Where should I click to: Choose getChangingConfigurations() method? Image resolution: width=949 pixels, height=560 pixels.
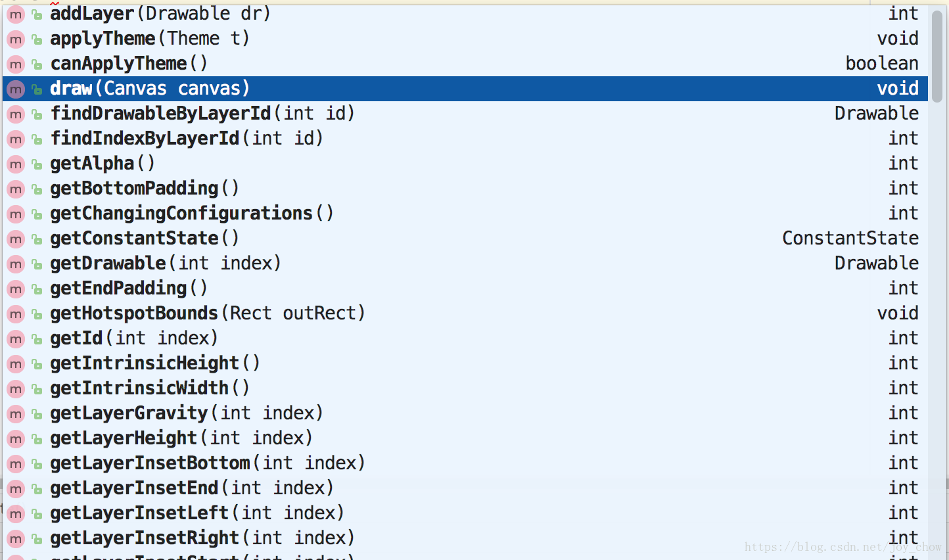tap(465, 214)
